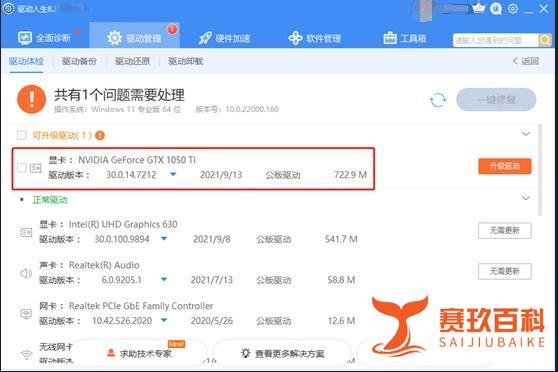Click the 驱动人生 app logo icon
The height and width of the screenshot is (372, 558).
tap(8, 9)
